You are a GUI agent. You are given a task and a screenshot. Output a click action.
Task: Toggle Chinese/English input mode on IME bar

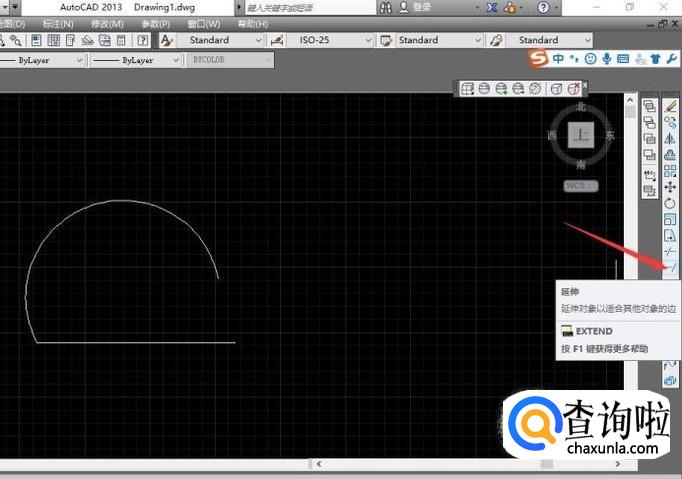point(557,59)
